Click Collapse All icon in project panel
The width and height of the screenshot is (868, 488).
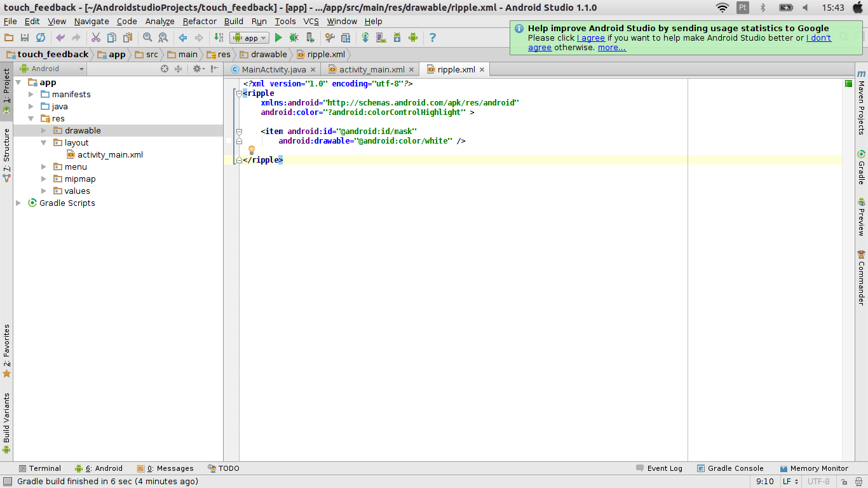(179, 69)
